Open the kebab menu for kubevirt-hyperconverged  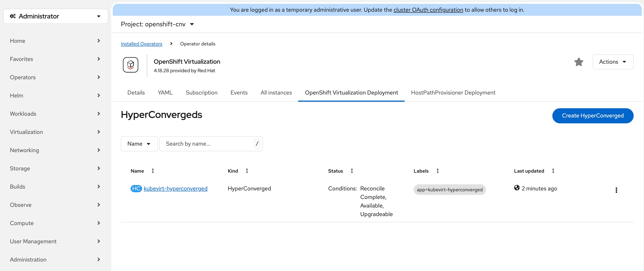[616, 190]
